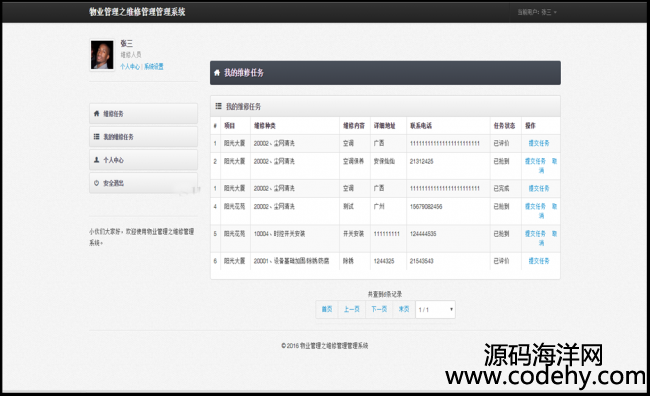Jump to 末页 in pagination
Image resolution: width=650 pixels, height=396 pixels.
[404, 309]
